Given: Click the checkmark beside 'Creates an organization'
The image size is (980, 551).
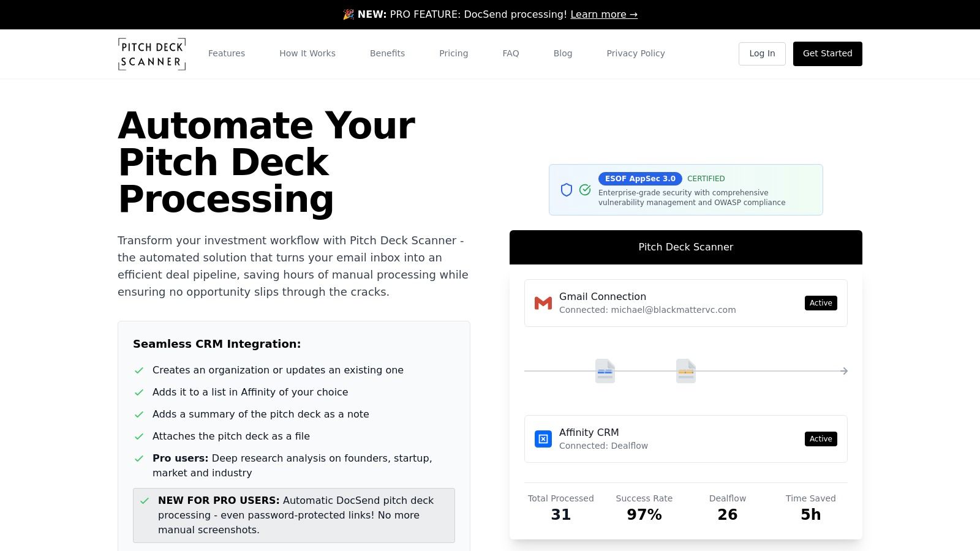Looking at the screenshot, I should (x=139, y=370).
